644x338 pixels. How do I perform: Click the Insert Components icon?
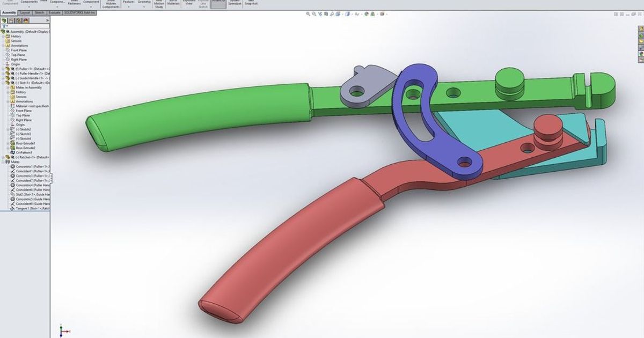click(29, 4)
